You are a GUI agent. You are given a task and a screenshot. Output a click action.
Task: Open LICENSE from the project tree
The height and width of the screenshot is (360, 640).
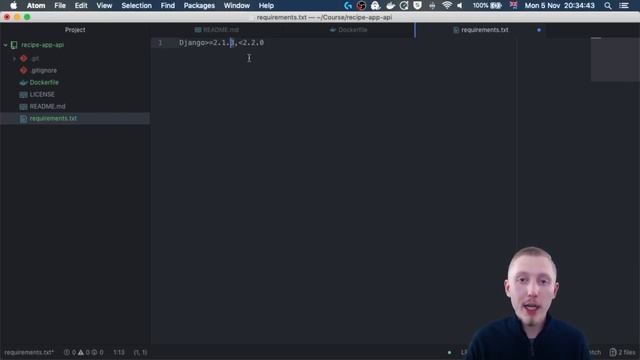coord(42,94)
